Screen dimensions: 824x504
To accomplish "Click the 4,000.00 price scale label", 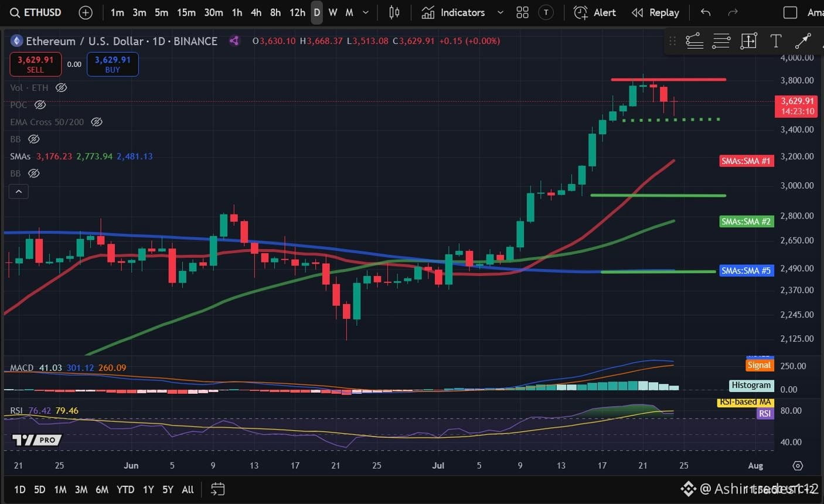I will coord(797,57).
